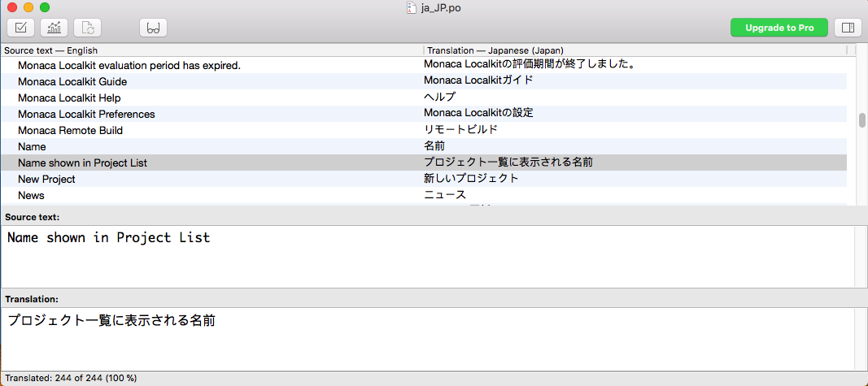
Task: Click the Update from source document icon
Action: (88, 27)
